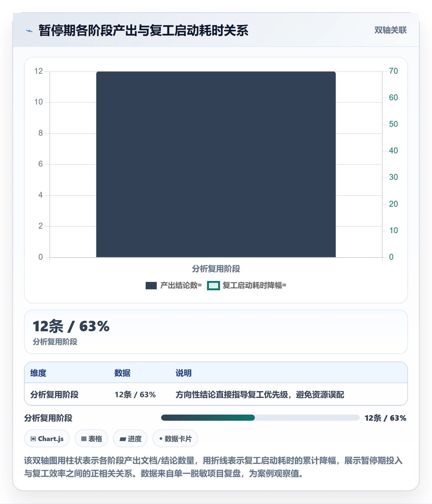Click the icon in the 进度 chip
The width and height of the screenshot is (432, 504).
[x=123, y=439]
